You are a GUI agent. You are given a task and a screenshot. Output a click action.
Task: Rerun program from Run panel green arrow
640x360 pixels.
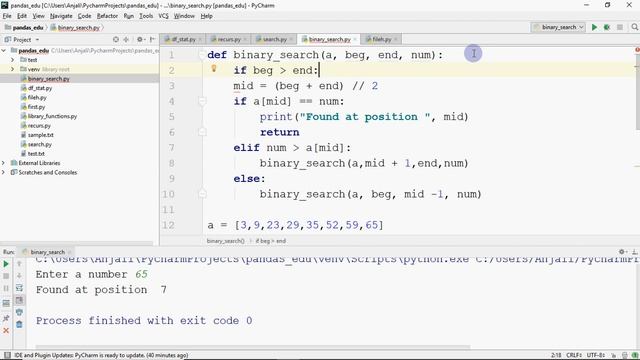coord(6,264)
